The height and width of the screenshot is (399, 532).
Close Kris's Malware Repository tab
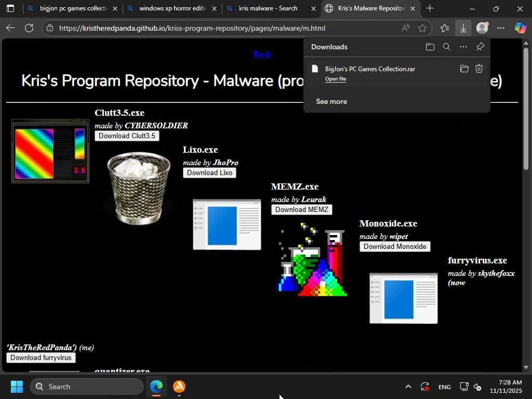point(413,8)
